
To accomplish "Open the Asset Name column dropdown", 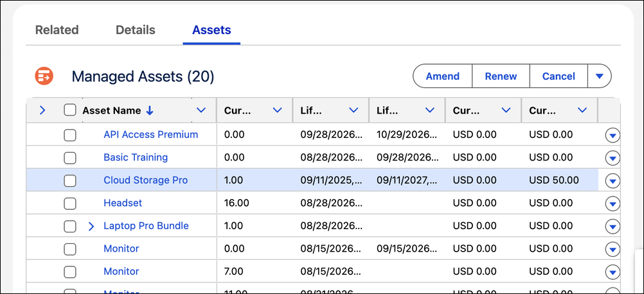I will point(201,110).
